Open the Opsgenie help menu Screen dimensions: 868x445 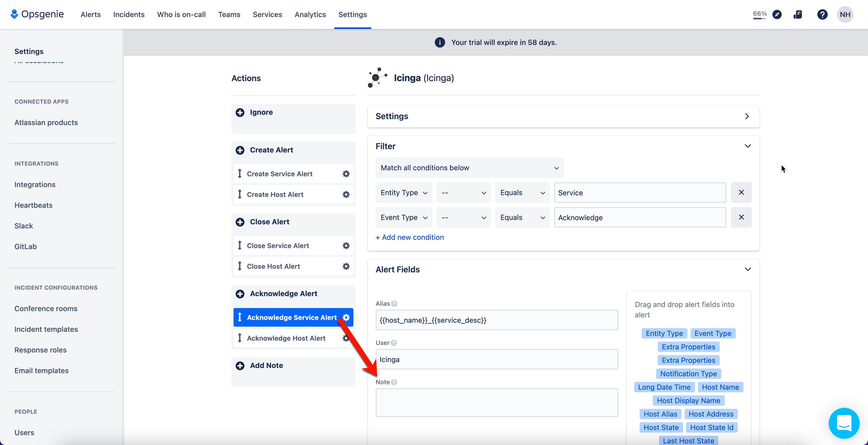point(822,14)
